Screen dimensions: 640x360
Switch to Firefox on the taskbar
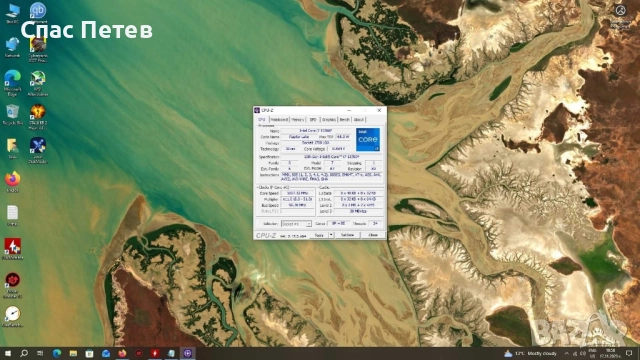pyautogui.click(x=122, y=353)
